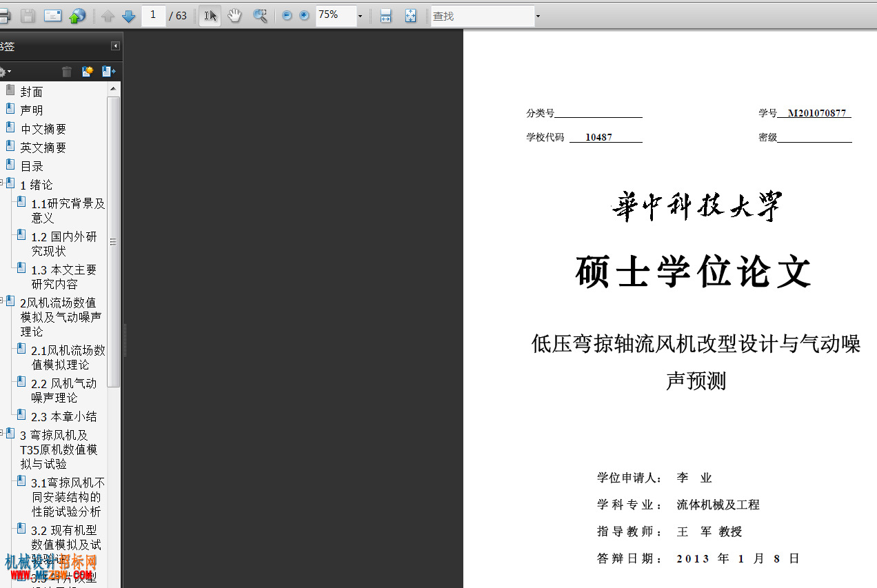Open the 中文摘要 bookmark

pyautogui.click(x=43, y=129)
